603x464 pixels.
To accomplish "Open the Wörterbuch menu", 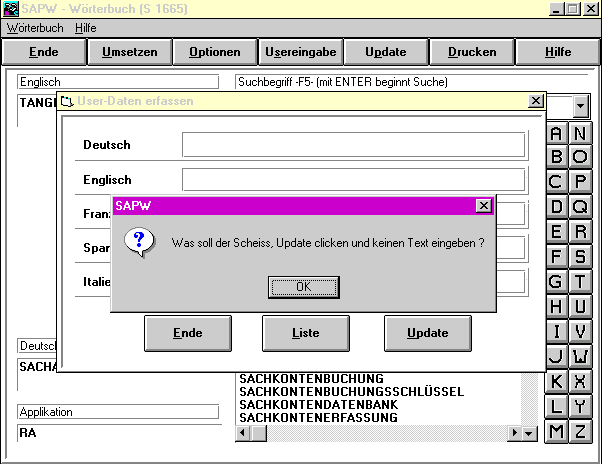I will (34, 28).
